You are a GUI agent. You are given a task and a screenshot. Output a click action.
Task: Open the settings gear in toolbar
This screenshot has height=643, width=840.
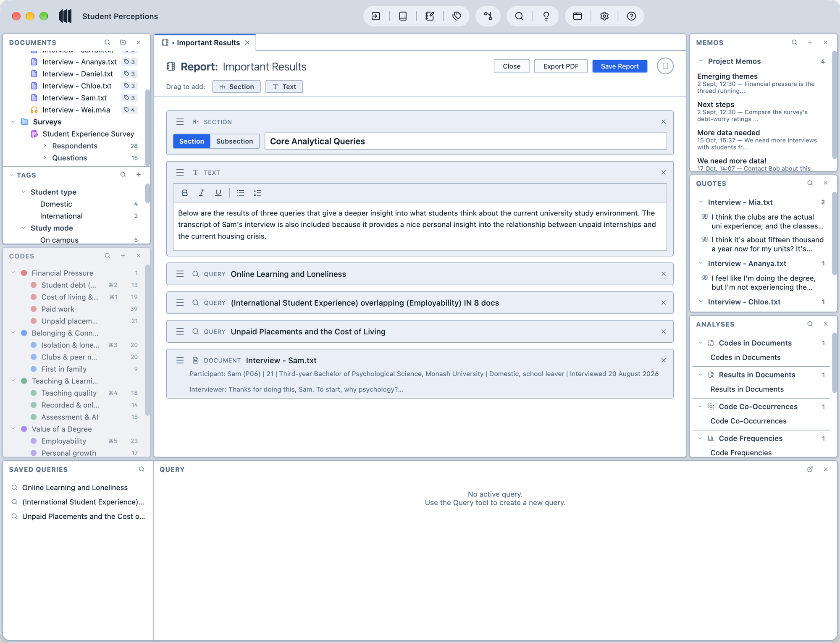click(x=604, y=16)
